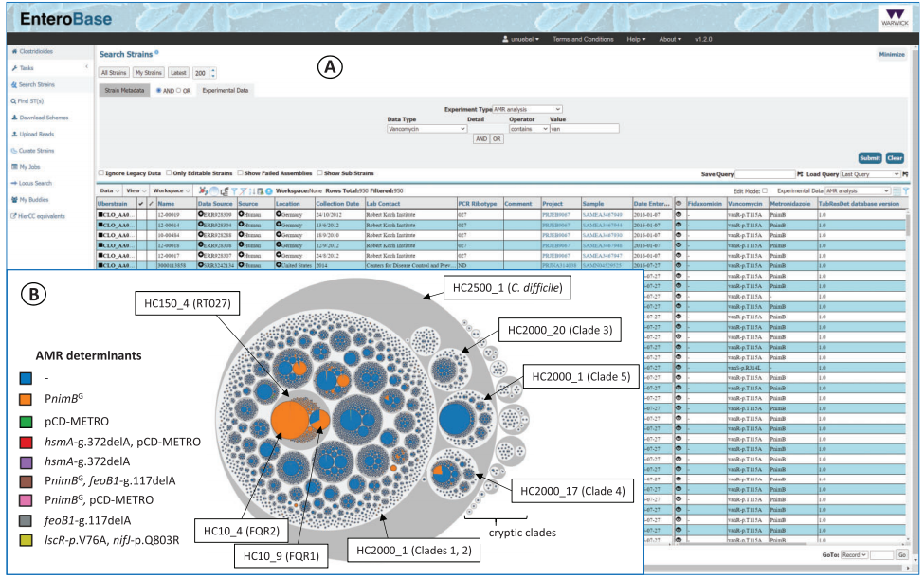Screen dimensions: 924x579
Task: Toggle the Edit Mode checkbox
Action: pyautogui.click(x=765, y=190)
